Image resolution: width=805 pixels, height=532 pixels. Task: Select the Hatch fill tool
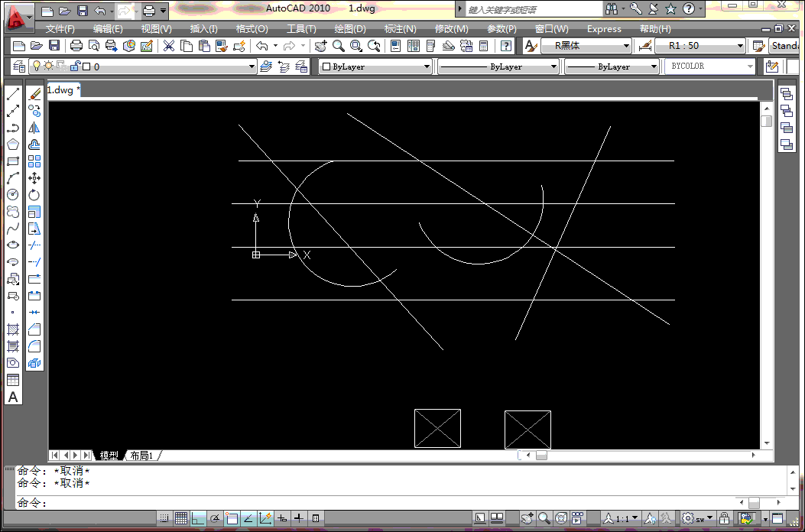[x=13, y=329]
